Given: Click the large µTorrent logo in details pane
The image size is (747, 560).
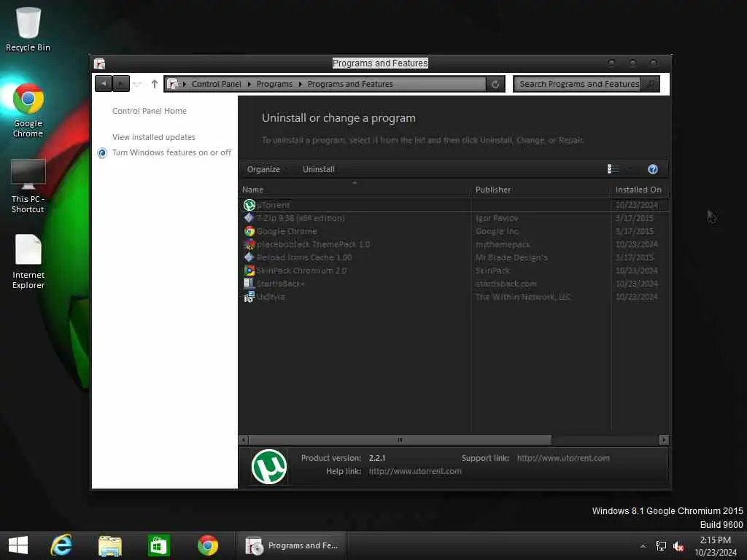Looking at the screenshot, I should tap(269, 467).
